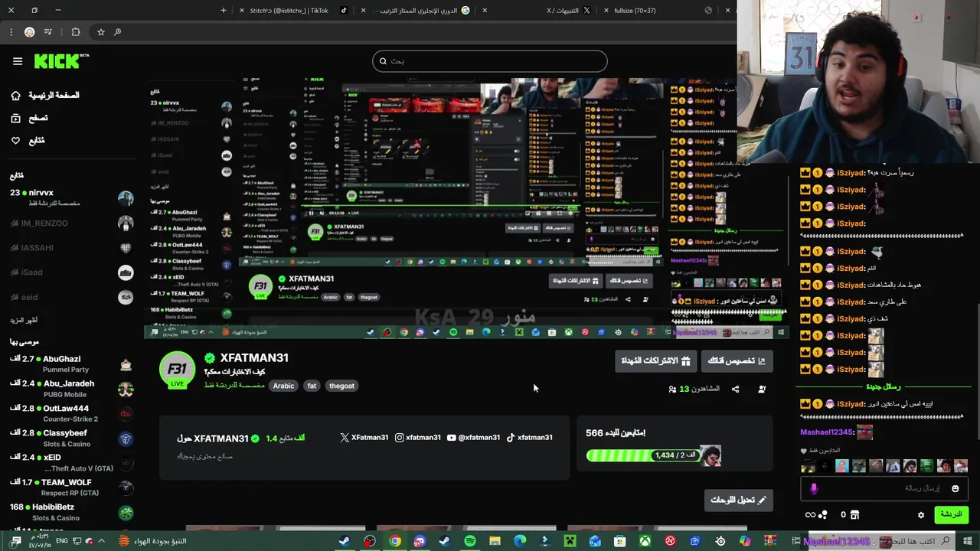Open IM_RENZOO channel in sidebar
980x551 pixels.
tap(71, 223)
